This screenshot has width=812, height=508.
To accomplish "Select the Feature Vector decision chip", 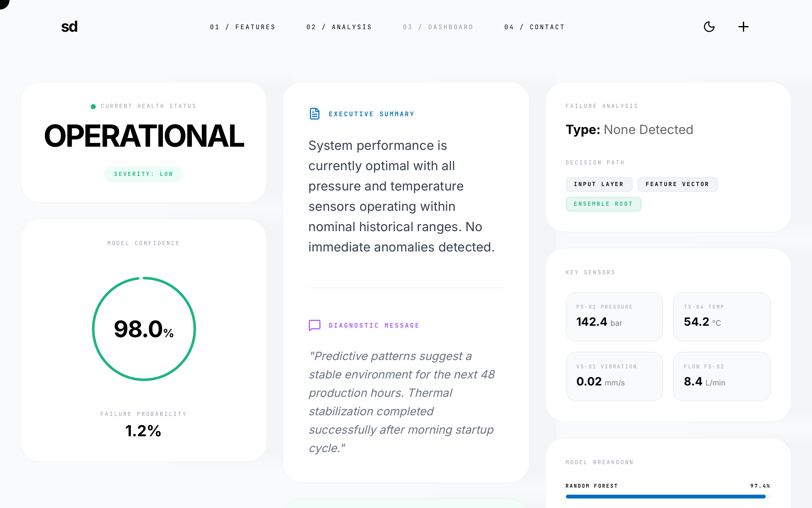I will pos(678,184).
